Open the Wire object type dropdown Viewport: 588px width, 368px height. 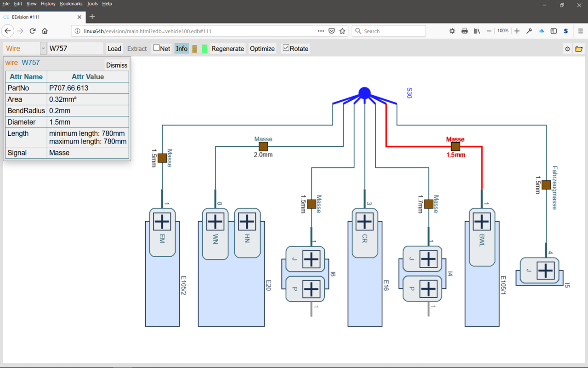[x=43, y=48]
